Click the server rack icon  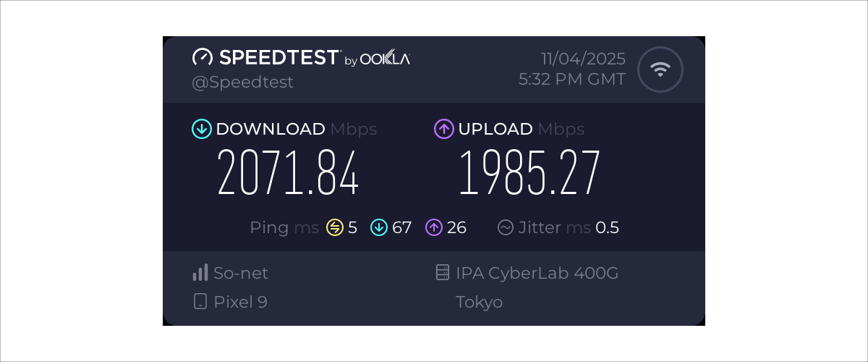click(443, 273)
